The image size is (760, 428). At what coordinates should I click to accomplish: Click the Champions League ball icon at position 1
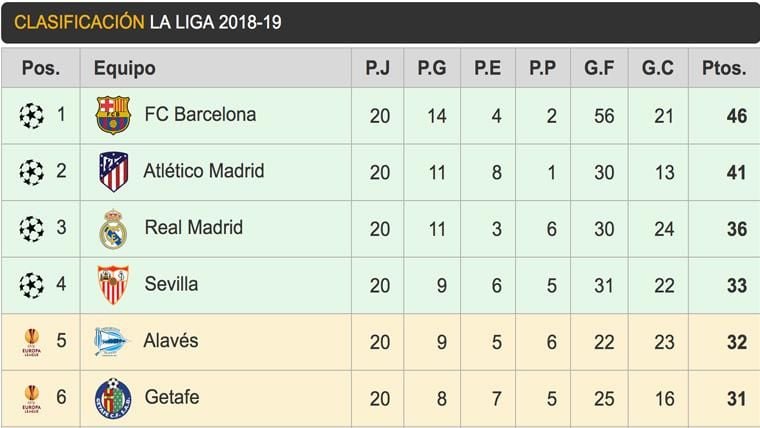click(x=32, y=116)
